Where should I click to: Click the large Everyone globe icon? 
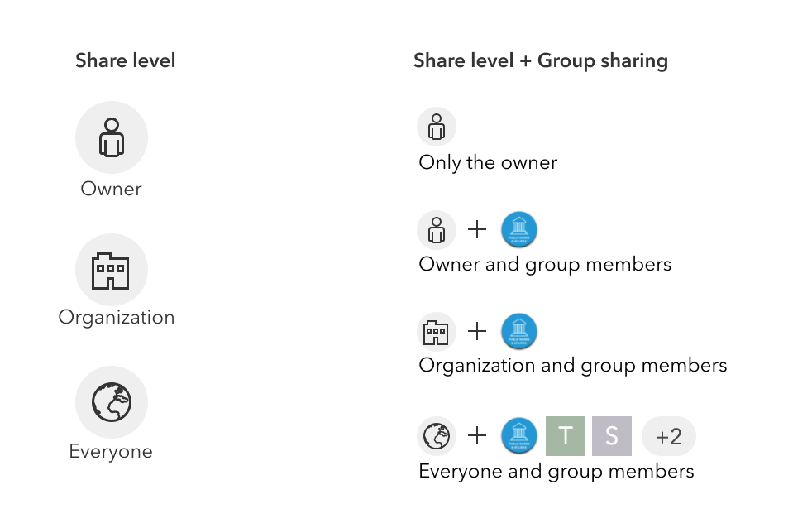112,402
